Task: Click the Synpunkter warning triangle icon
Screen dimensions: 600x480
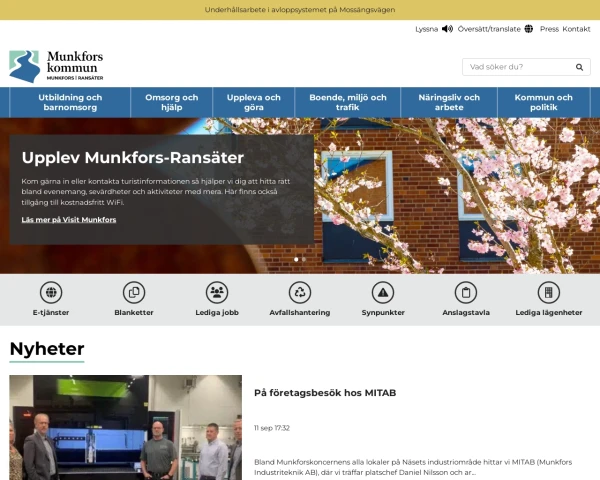Action: [383, 292]
